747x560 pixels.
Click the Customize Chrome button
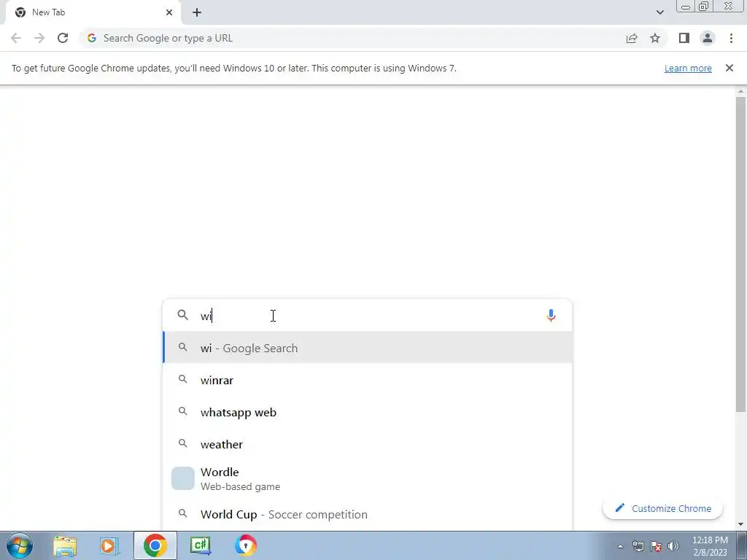662,508
